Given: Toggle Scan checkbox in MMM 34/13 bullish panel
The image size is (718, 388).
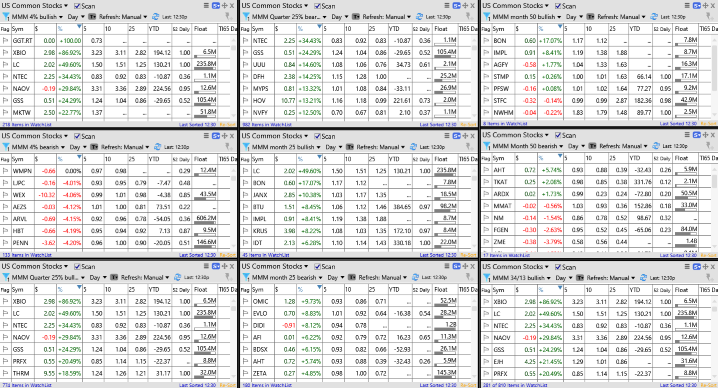Looking at the screenshot, I should point(558,267).
